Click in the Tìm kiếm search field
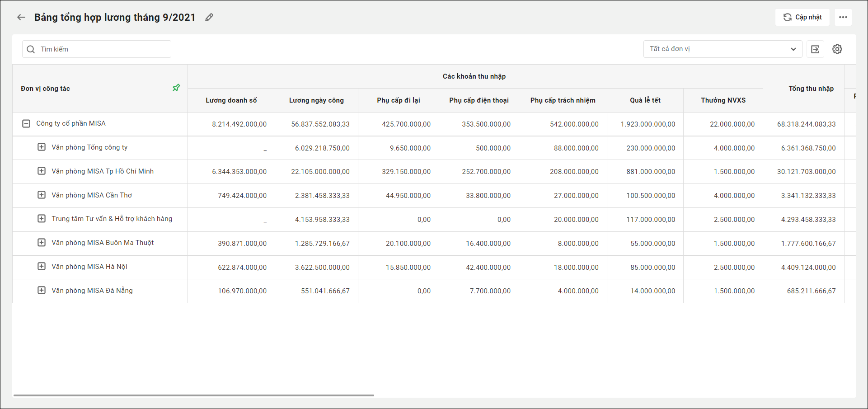Viewport: 868px width, 409px height. point(103,49)
